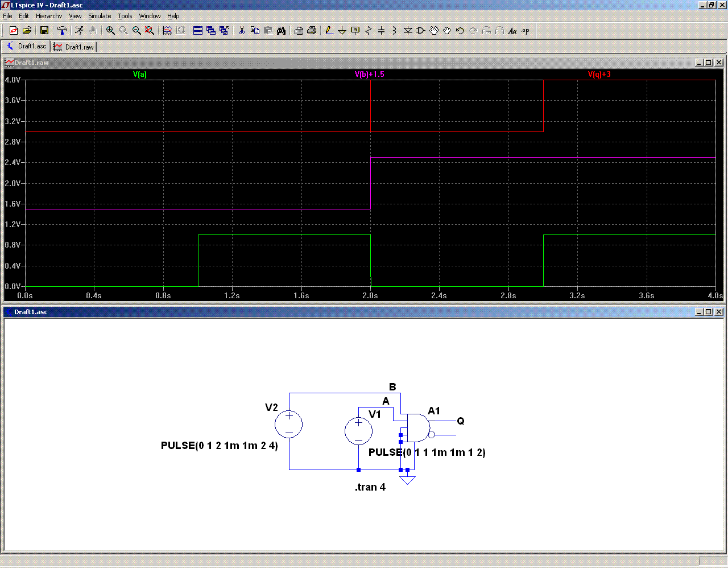Select the A1 AND gate symbol
The width and height of the screenshot is (728, 568).
point(418,428)
